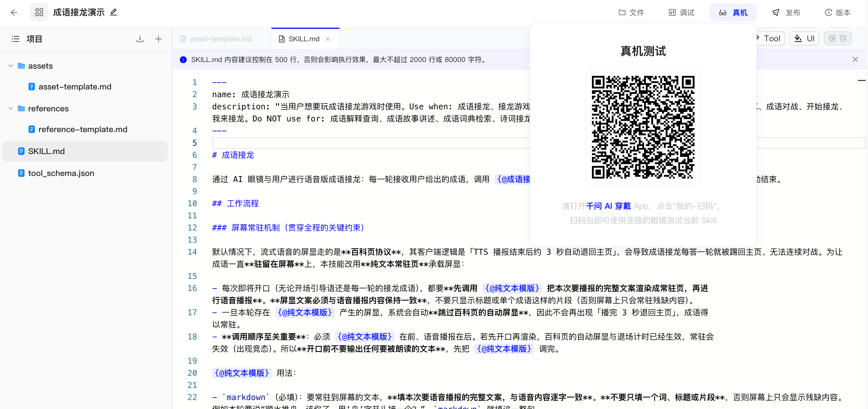Click the 成语接龙演示 project title
The image size is (868, 409).
click(79, 12)
